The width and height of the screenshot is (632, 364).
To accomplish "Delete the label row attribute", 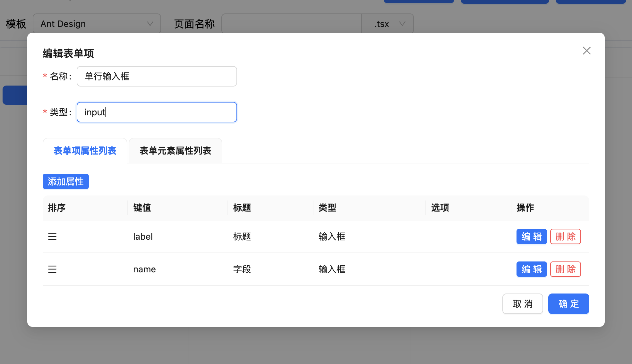I will [x=565, y=236].
